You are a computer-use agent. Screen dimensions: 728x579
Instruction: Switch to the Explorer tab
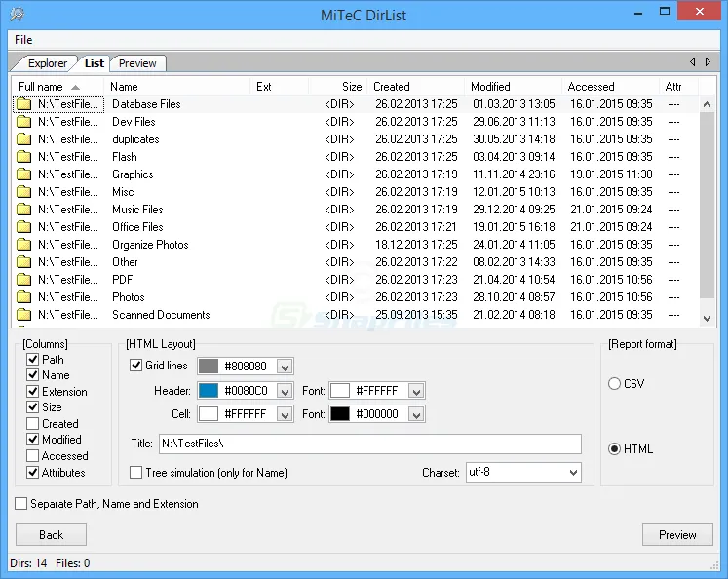48,63
